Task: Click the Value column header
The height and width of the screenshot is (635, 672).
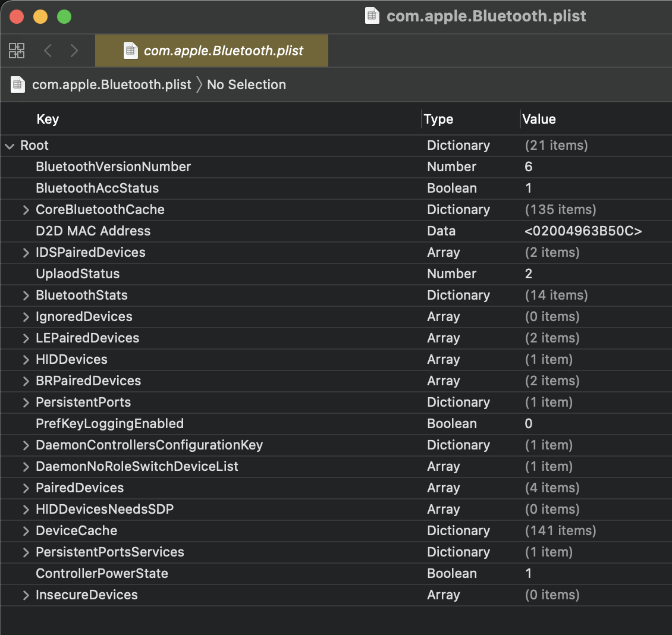Action: (539, 119)
